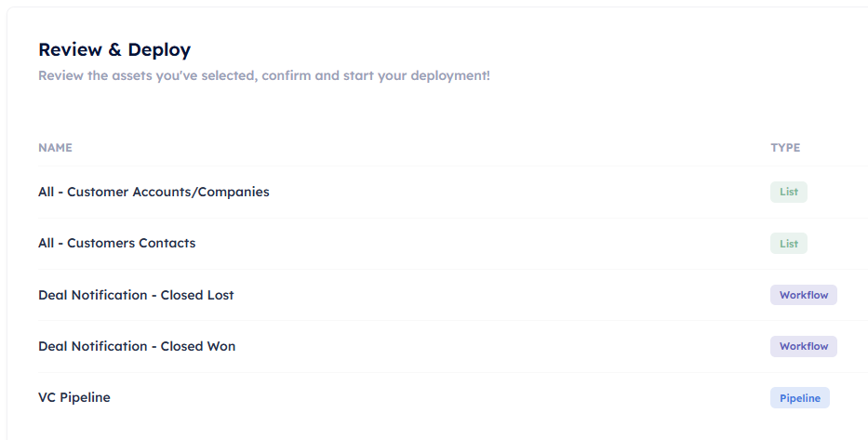Click List badge for Customer Accounts/Companies
Screen dimensions: 868x440
click(x=788, y=193)
